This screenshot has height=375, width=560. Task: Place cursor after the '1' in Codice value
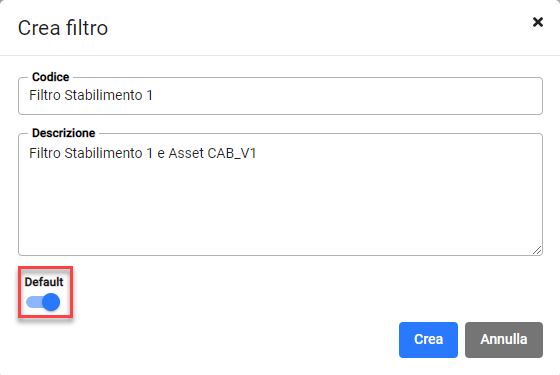(x=153, y=95)
